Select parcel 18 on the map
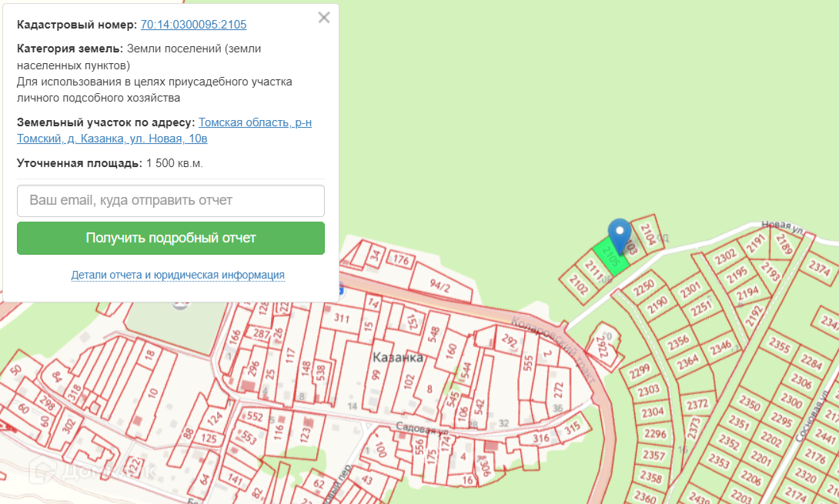The width and height of the screenshot is (839, 504). click(x=150, y=355)
